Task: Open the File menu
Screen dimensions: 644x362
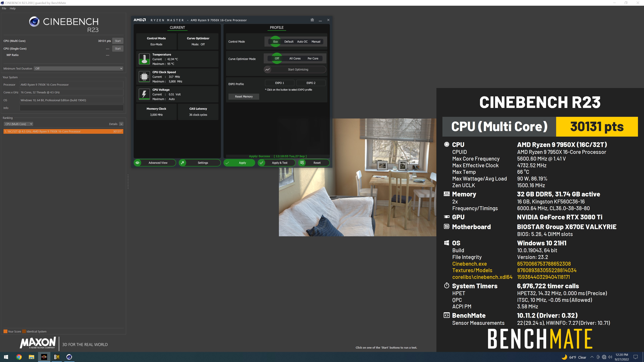Action: tap(4, 8)
